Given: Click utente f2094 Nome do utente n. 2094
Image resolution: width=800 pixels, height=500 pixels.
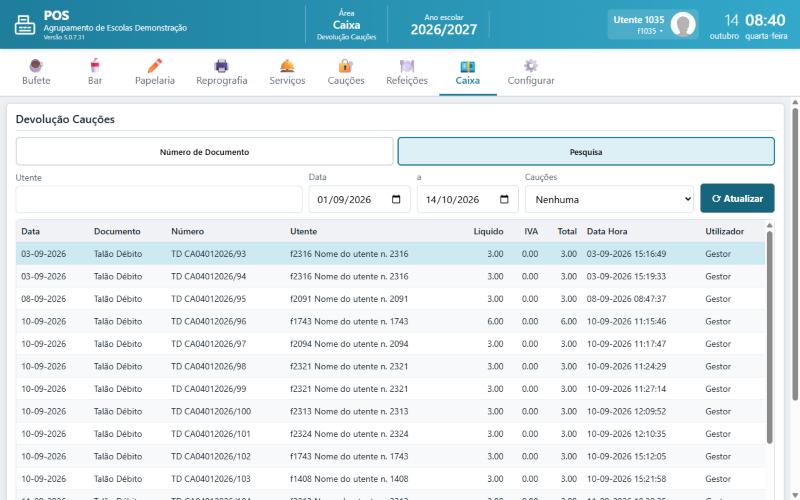Looking at the screenshot, I should click(349, 343).
